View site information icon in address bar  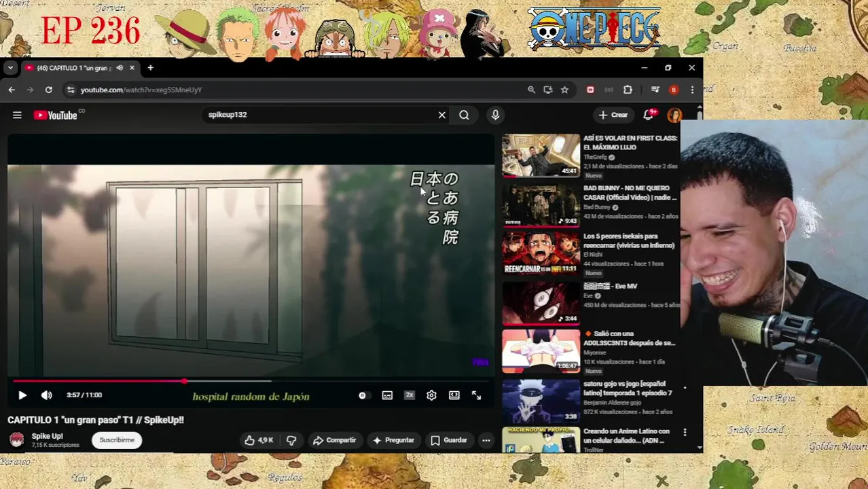click(x=70, y=90)
